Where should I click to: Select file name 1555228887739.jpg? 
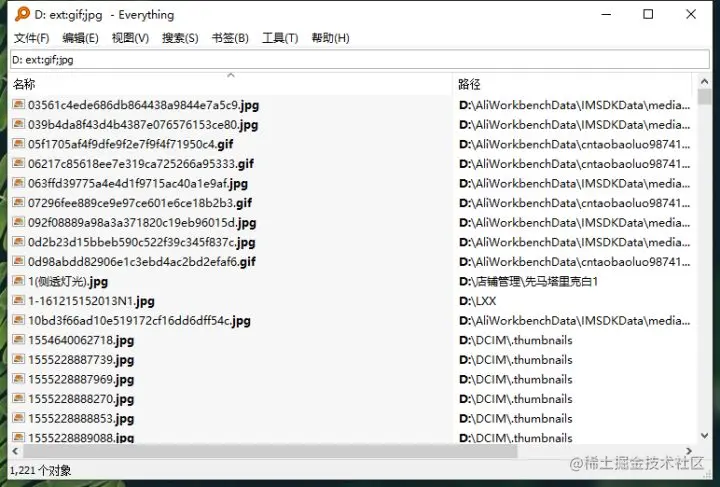pyautogui.click(x=81, y=360)
